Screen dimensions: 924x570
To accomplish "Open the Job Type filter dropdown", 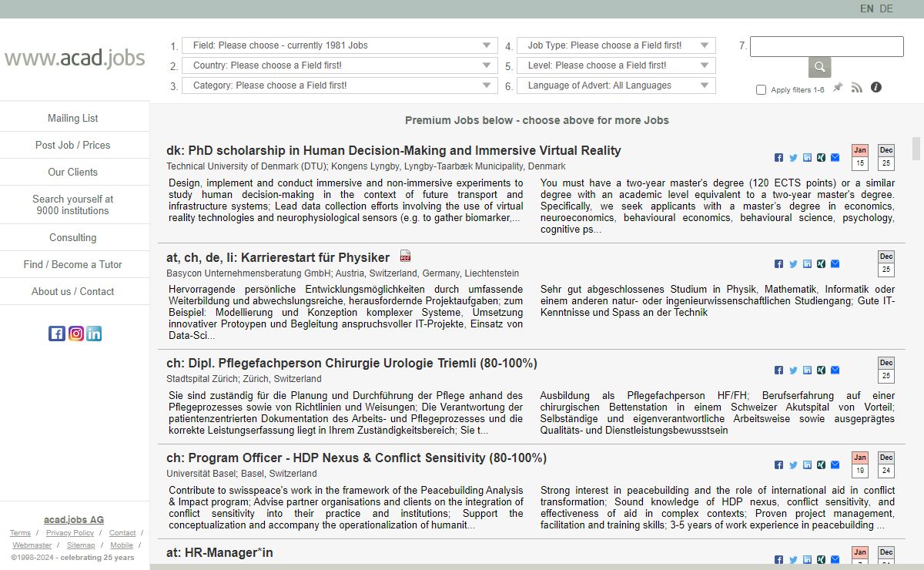I will [616, 45].
